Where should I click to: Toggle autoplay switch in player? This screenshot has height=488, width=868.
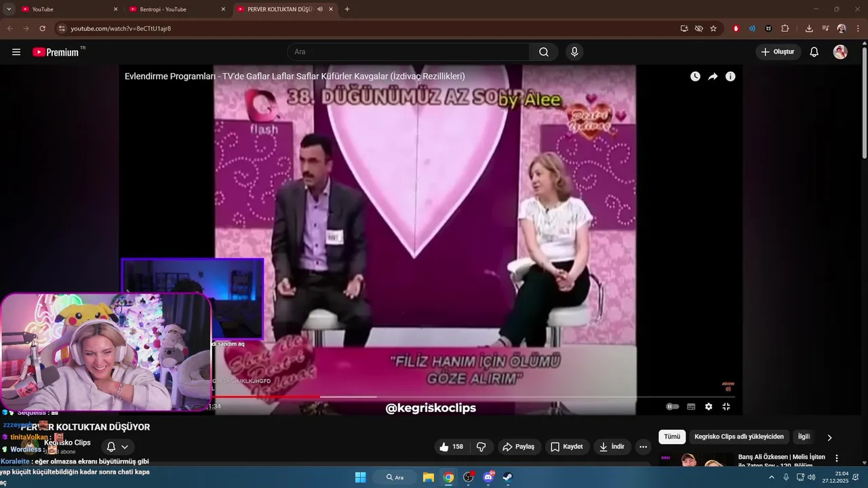672,407
